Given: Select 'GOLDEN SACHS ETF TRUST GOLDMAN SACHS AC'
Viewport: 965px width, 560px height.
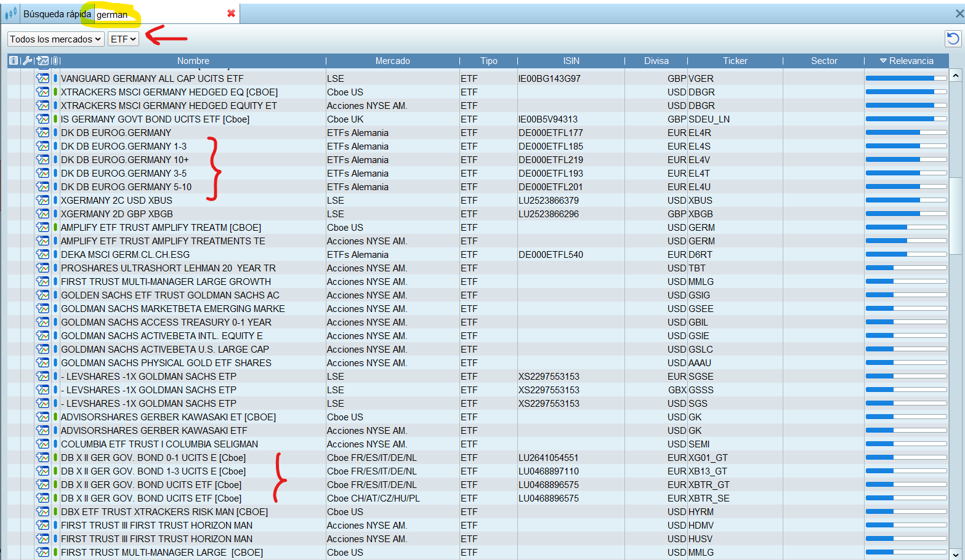Looking at the screenshot, I should point(170,295).
